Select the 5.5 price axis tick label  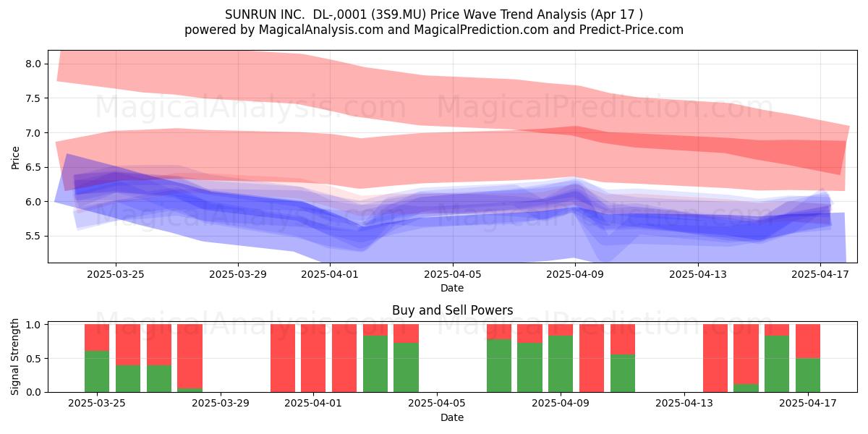coord(33,237)
